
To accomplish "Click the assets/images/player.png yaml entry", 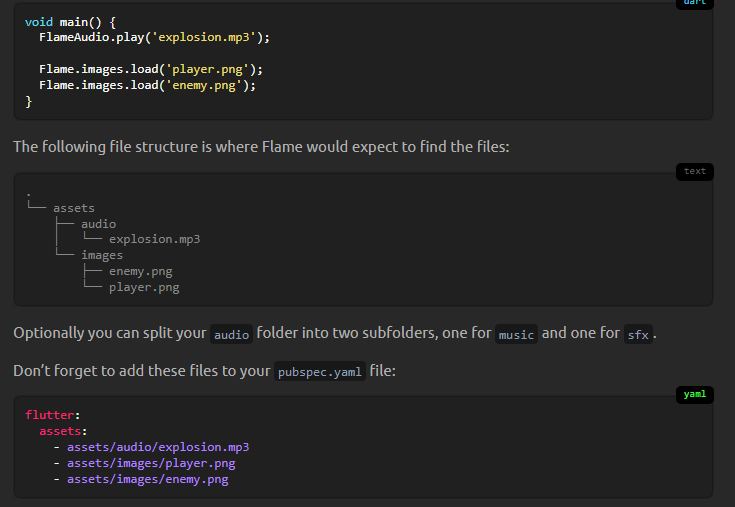I will [151, 463].
